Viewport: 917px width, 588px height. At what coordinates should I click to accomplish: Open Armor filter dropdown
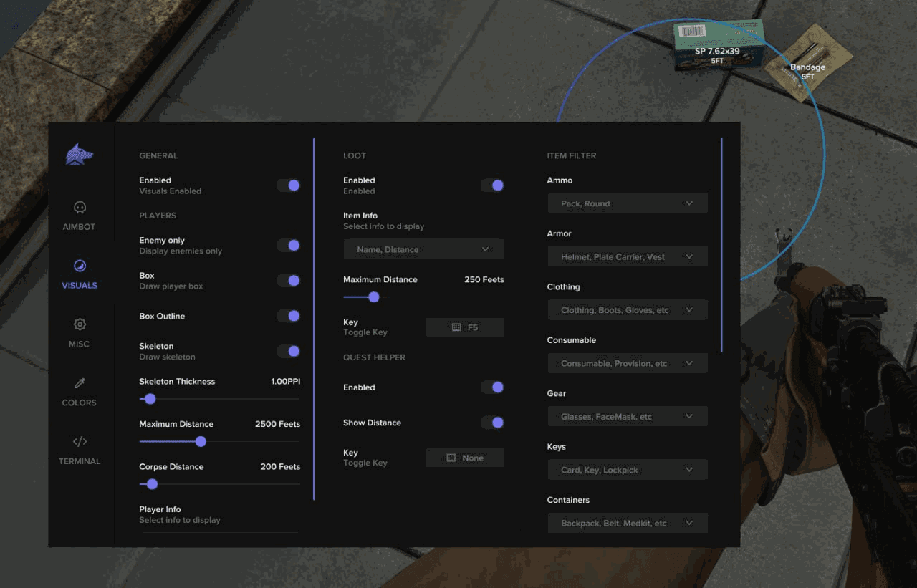pos(628,256)
